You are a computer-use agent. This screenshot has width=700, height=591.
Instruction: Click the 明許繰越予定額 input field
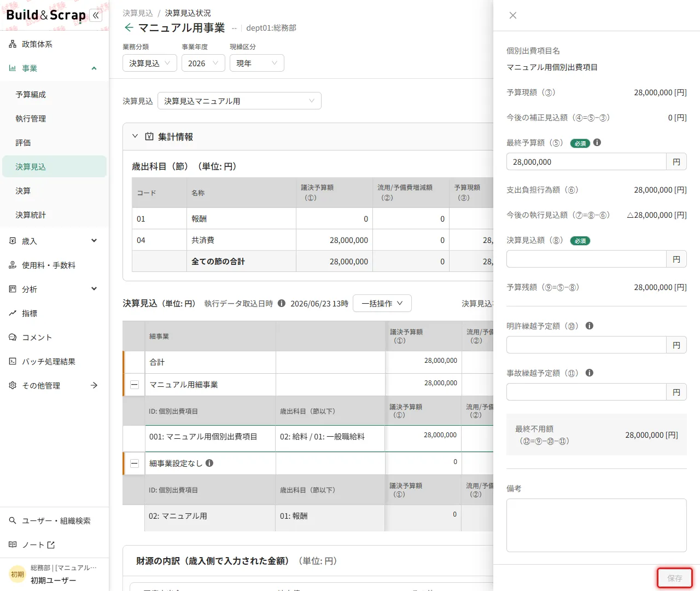[586, 345]
